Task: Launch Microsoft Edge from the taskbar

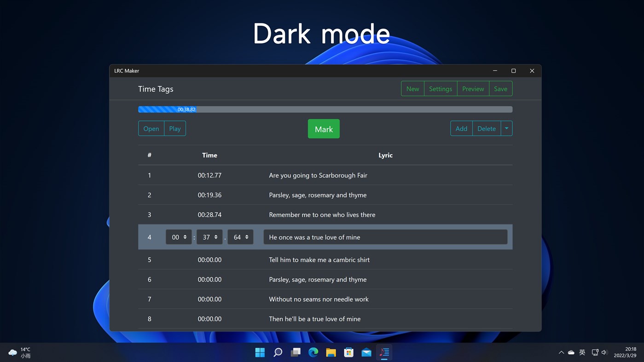Action: pyautogui.click(x=313, y=352)
